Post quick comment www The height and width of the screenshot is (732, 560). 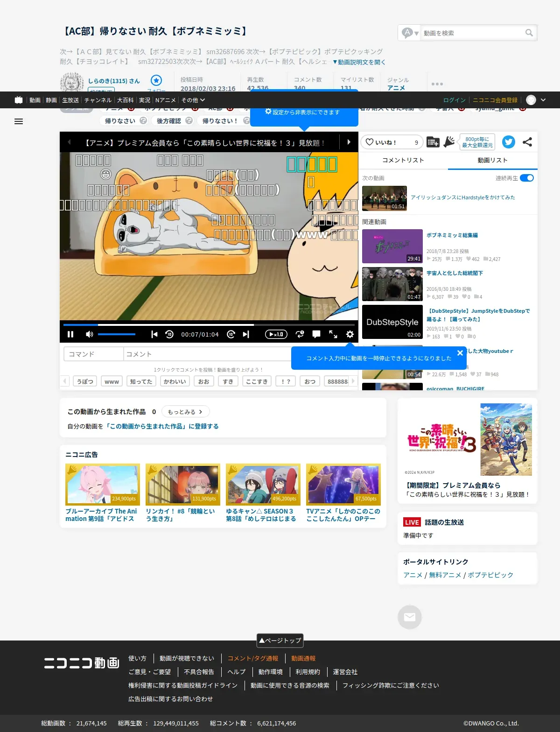coord(112,381)
